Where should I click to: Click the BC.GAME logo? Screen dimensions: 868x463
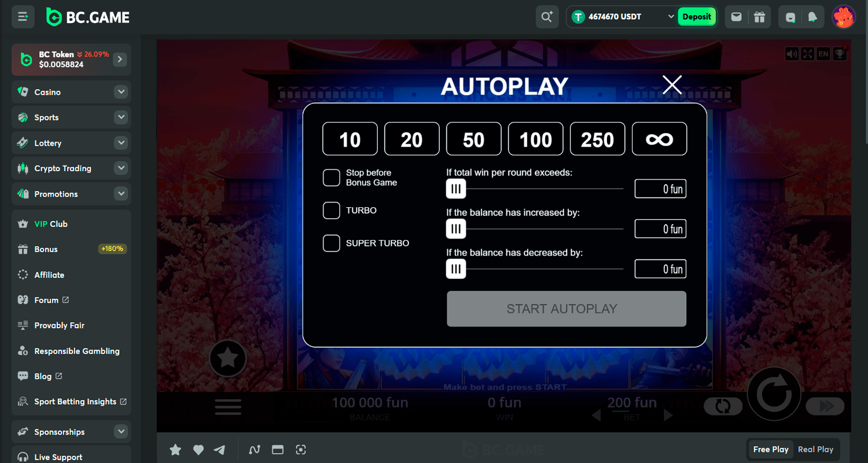[x=88, y=17]
